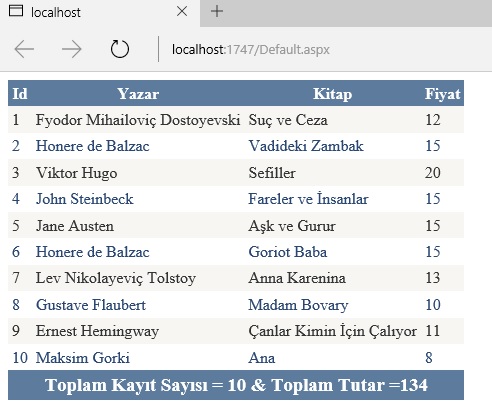This screenshot has width=492, height=417.
Task: Click the browser back arrow
Action: click(x=24, y=49)
